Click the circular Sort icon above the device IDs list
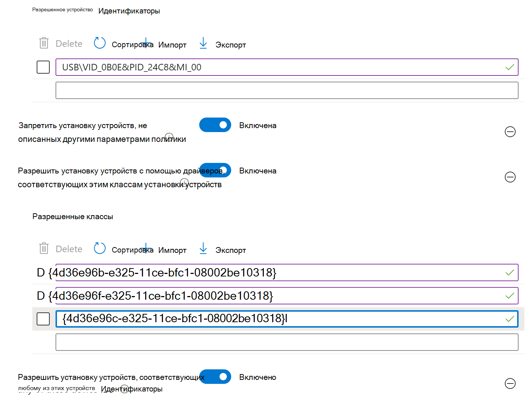The height and width of the screenshot is (402, 532). coord(99,43)
